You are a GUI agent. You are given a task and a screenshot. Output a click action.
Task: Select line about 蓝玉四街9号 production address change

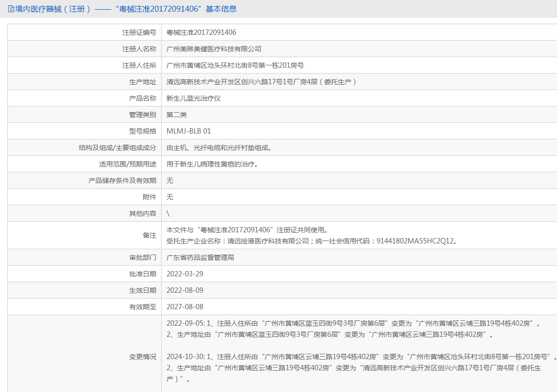coord(330,334)
